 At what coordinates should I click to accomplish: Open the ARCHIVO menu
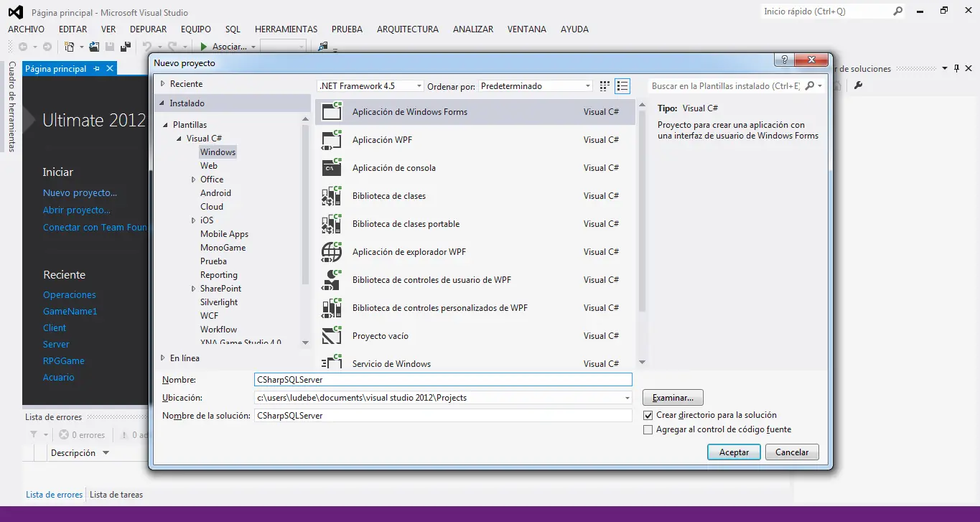[26, 29]
